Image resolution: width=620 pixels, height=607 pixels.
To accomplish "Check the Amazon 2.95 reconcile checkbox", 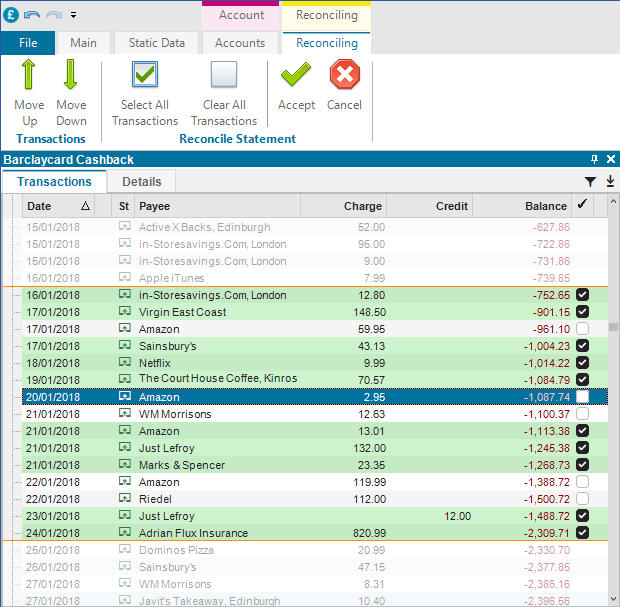I will [x=582, y=397].
